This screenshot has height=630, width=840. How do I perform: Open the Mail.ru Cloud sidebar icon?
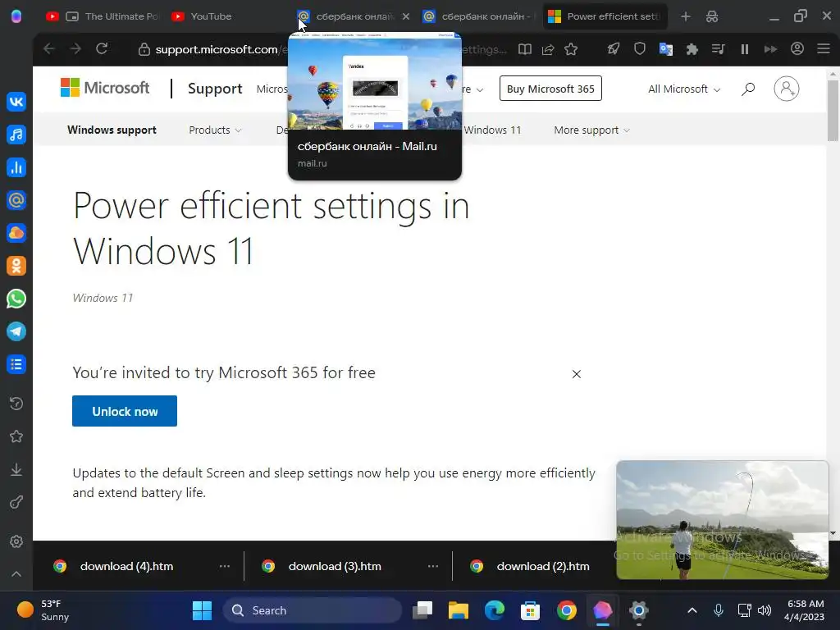coord(16,233)
